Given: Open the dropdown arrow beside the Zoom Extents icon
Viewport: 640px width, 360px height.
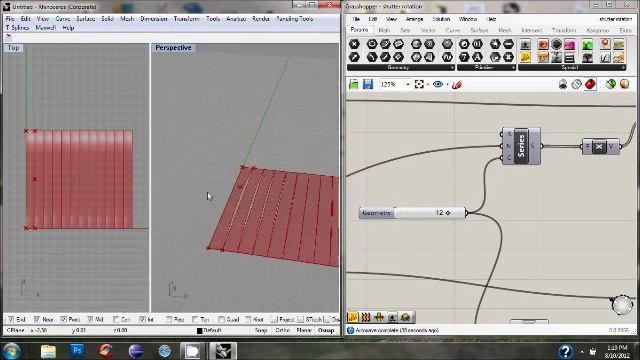Looking at the screenshot, I should tap(427, 84).
